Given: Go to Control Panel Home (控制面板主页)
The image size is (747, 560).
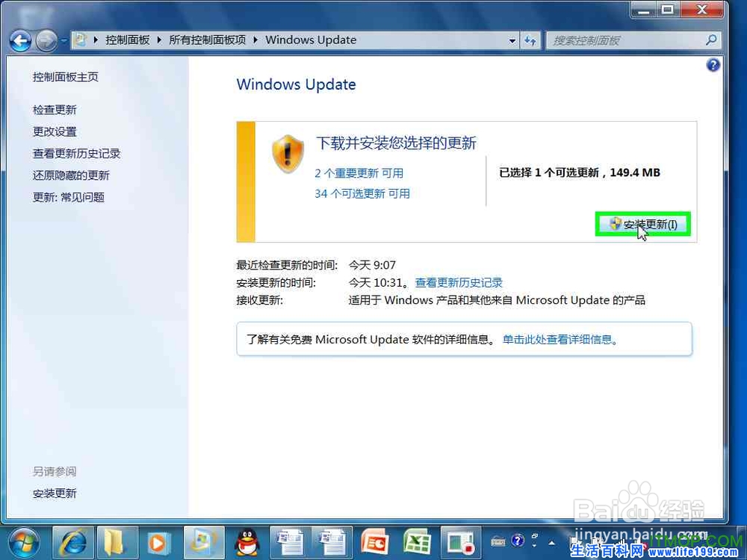Looking at the screenshot, I should 65,77.
